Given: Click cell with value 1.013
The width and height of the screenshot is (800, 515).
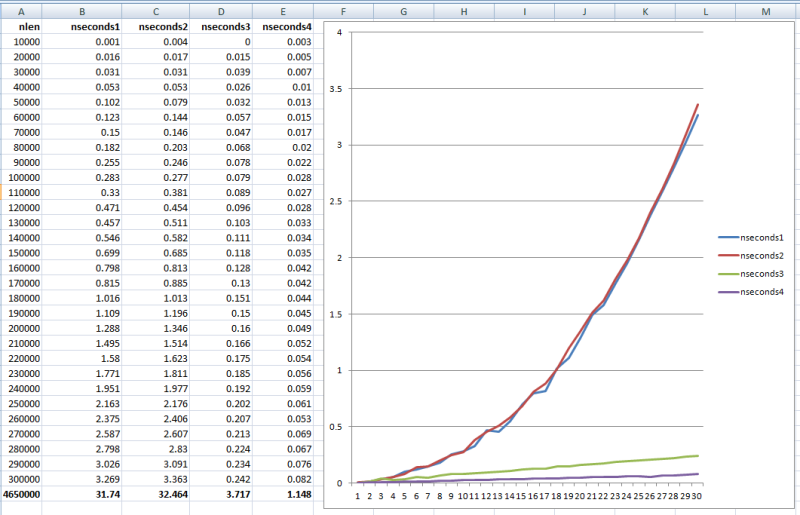Looking at the screenshot, I should pos(156,298).
